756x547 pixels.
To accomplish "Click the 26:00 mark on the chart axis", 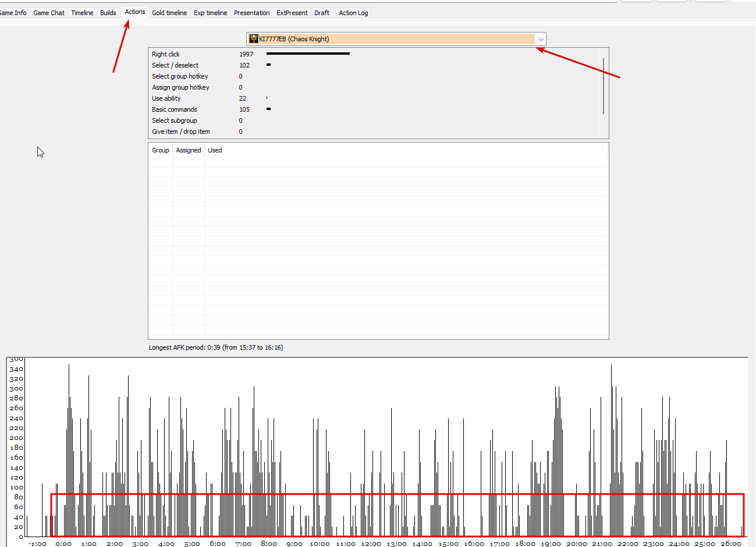I will pos(730,544).
